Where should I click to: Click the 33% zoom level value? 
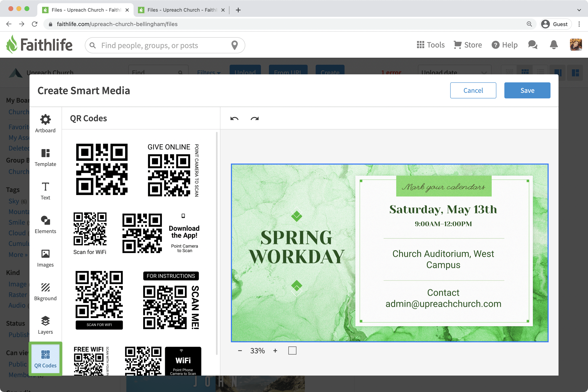[x=257, y=351]
